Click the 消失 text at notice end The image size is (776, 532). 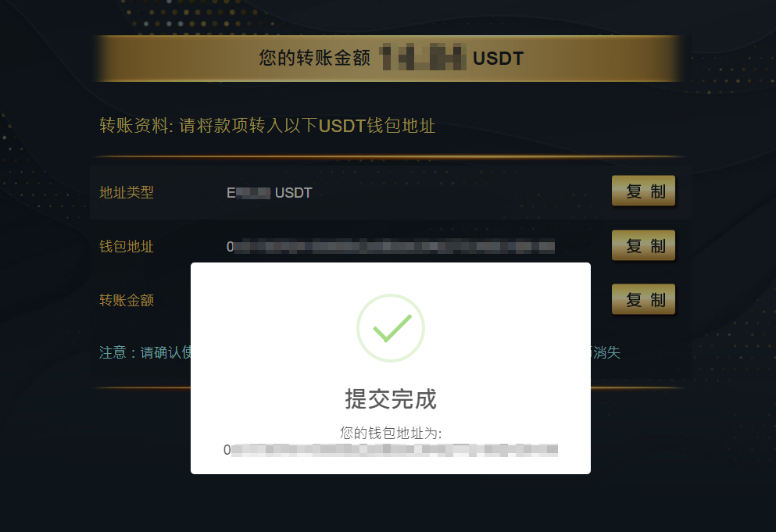[606, 352]
